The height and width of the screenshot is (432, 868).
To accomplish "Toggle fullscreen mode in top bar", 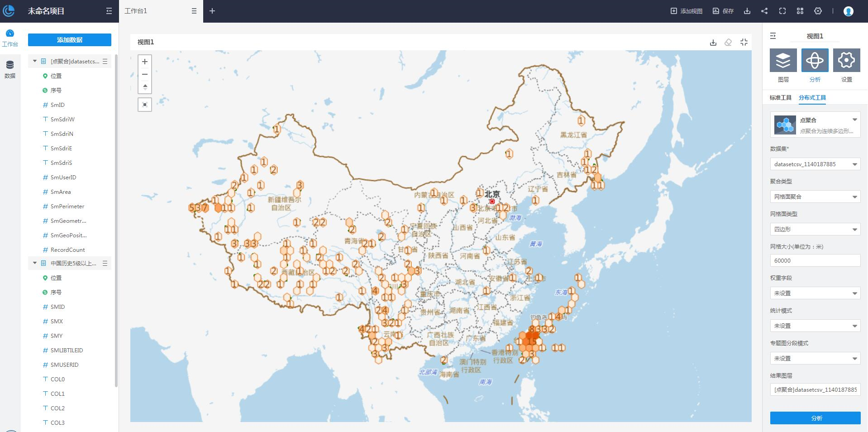I will click(782, 11).
